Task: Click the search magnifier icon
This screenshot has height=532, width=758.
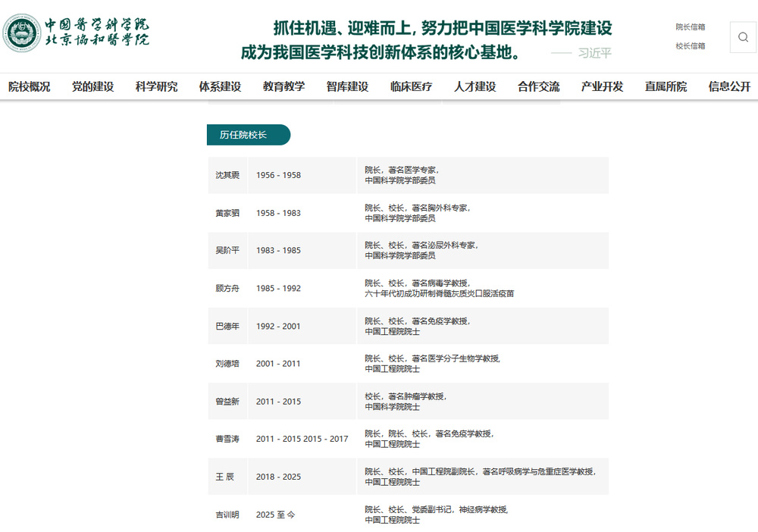Action: (743, 37)
